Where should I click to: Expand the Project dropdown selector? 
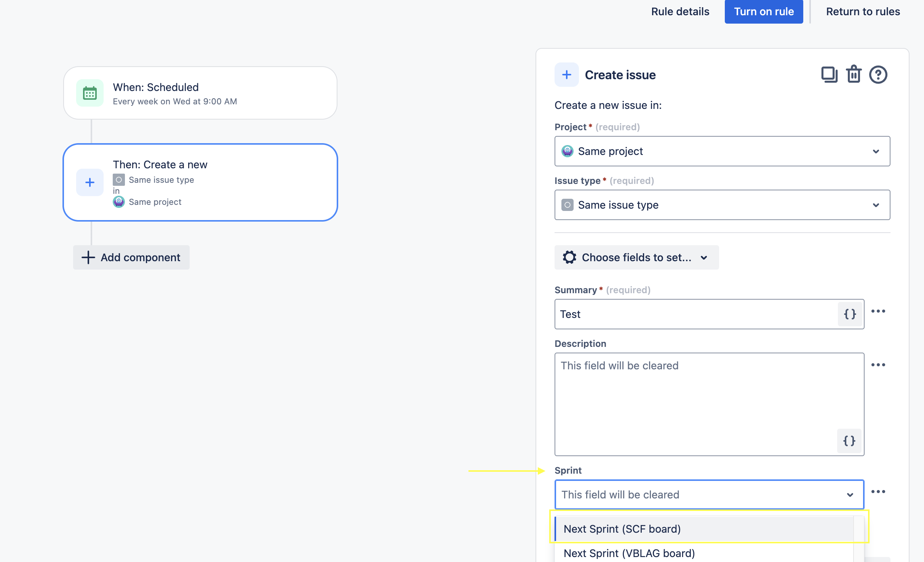[x=875, y=151]
